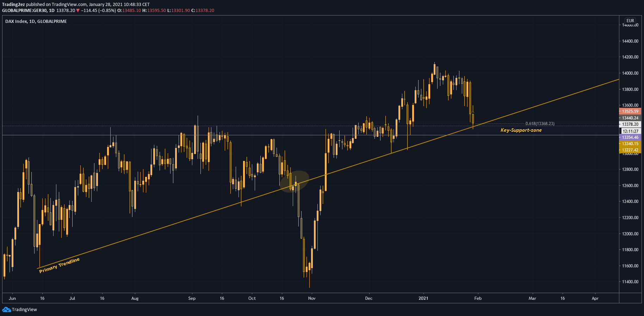Viewport: 644px width, 316px height.
Task: Click the 'Feb' time axis label
Action: click(478, 298)
